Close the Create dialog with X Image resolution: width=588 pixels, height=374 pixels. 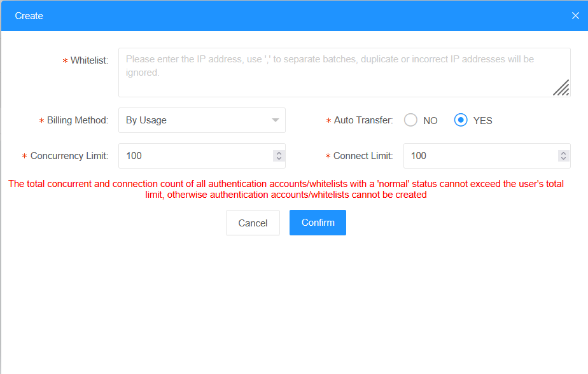pyautogui.click(x=575, y=16)
